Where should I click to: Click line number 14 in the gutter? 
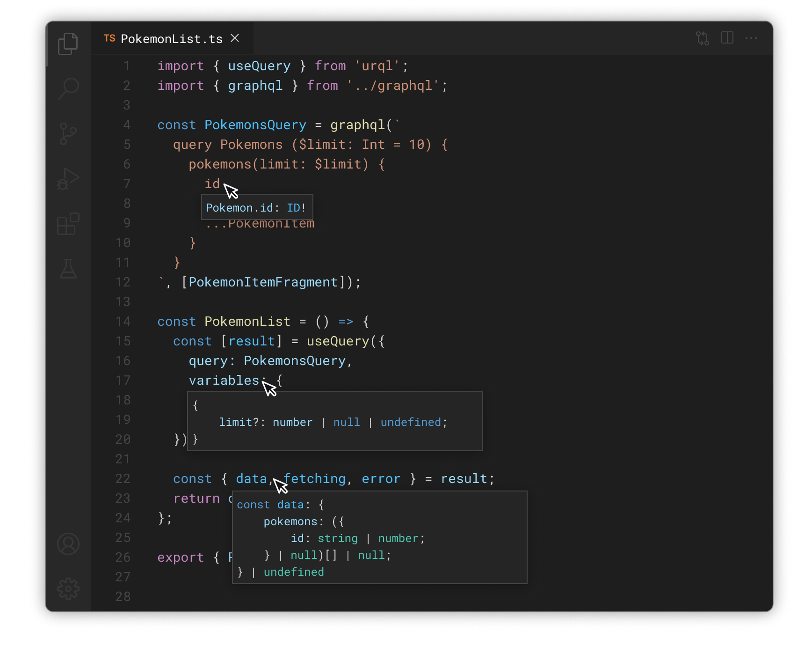(x=123, y=322)
